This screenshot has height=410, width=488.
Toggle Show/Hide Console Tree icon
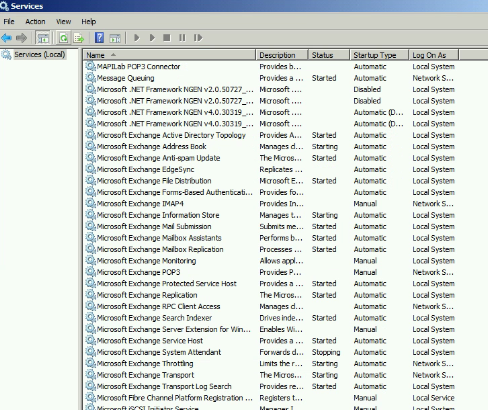[43, 38]
